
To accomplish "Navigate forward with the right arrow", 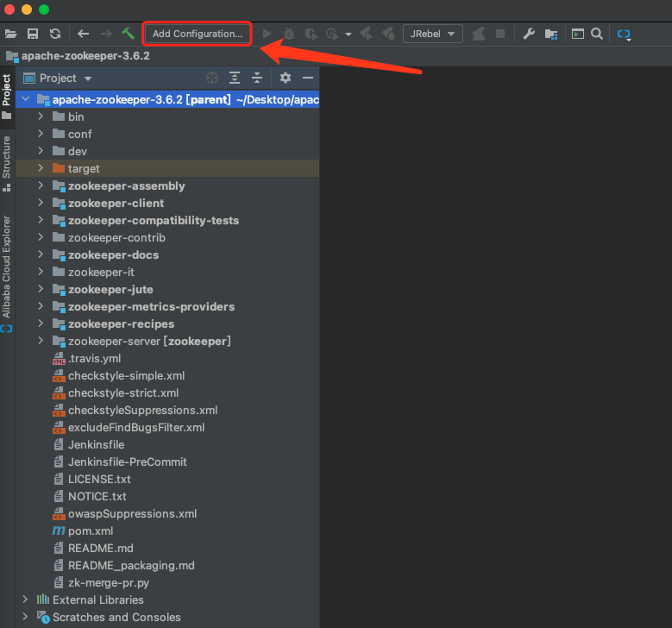I will (107, 34).
